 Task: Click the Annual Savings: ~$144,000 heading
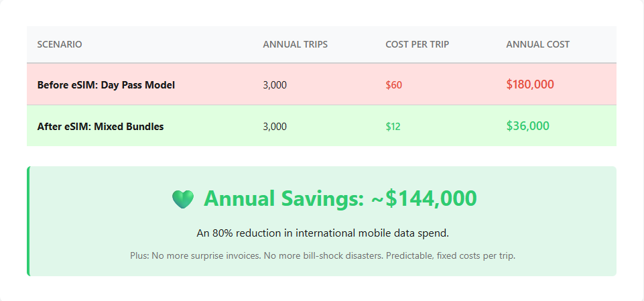coord(340,198)
